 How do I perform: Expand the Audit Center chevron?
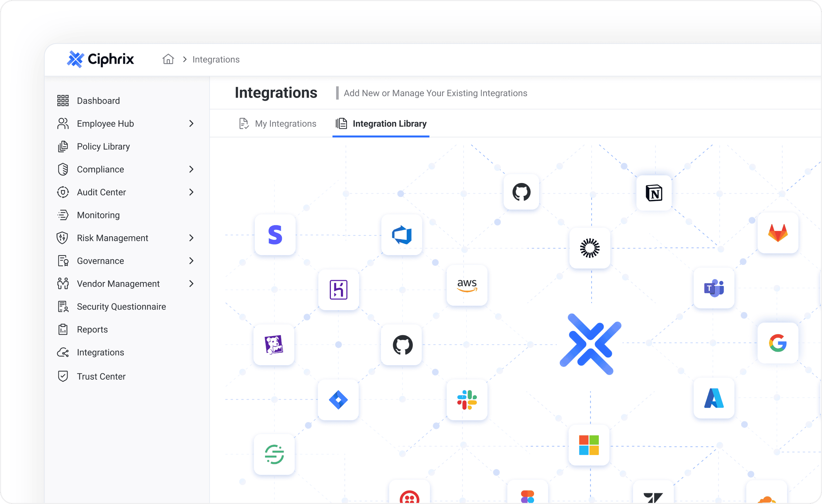coord(191,192)
